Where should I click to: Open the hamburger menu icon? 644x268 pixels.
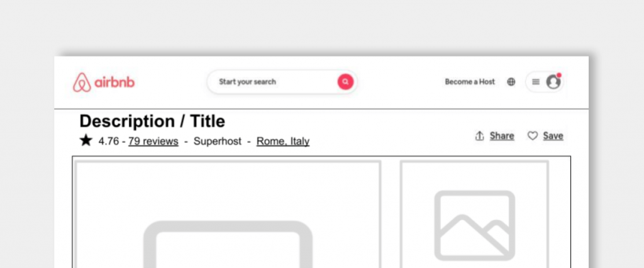pos(536,82)
